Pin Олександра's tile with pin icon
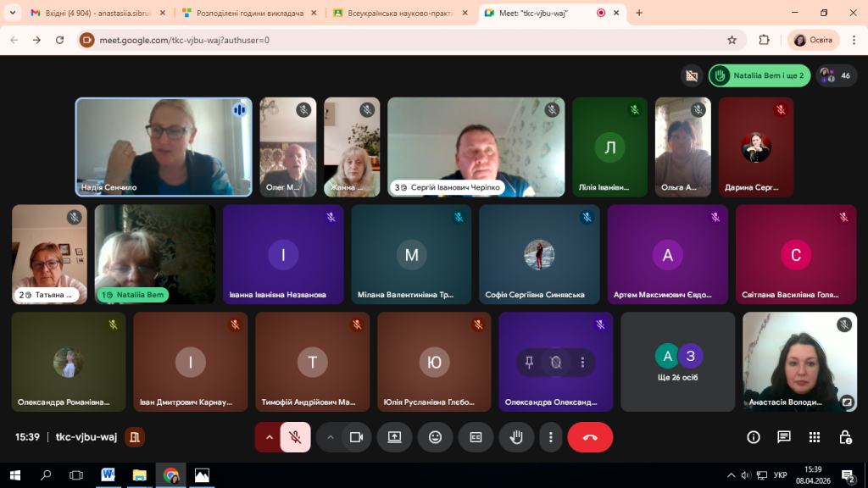Image resolution: width=868 pixels, height=488 pixels. [529, 363]
